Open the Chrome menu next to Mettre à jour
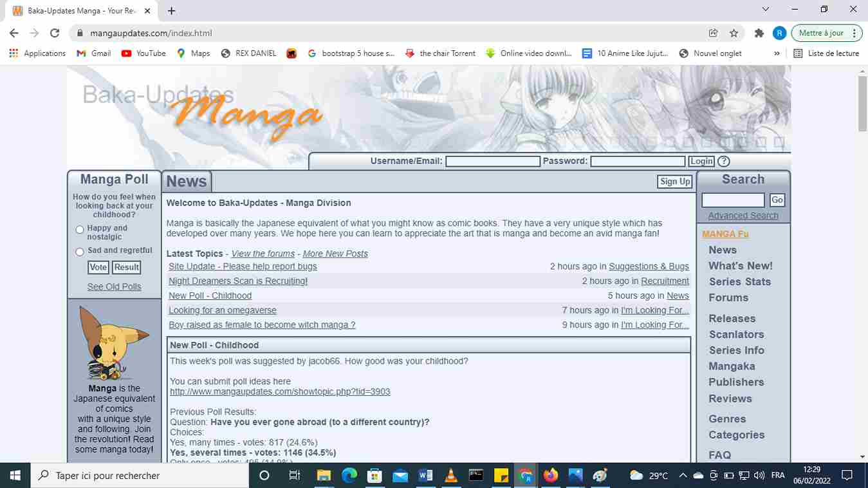This screenshot has height=488, width=868. pyautogui.click(x=854, y=33)
